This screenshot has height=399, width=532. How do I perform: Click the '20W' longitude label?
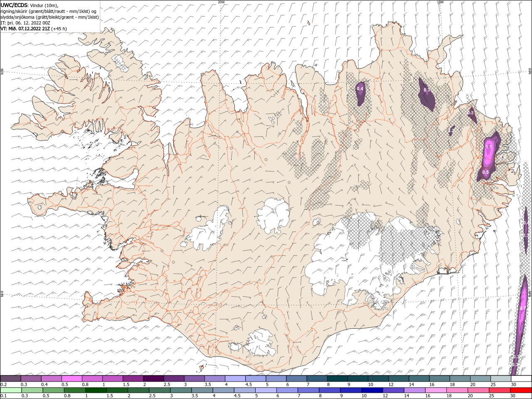point(221,2)
